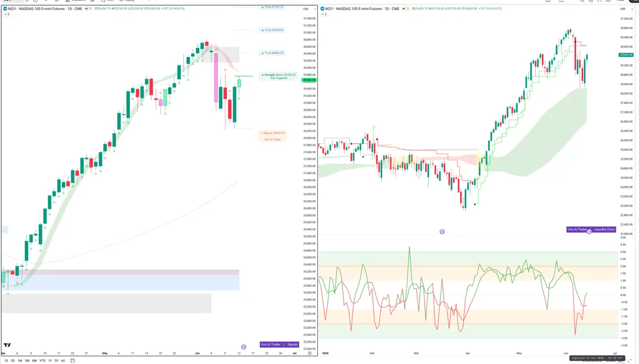Click the purple event marker on left chart

244,346
